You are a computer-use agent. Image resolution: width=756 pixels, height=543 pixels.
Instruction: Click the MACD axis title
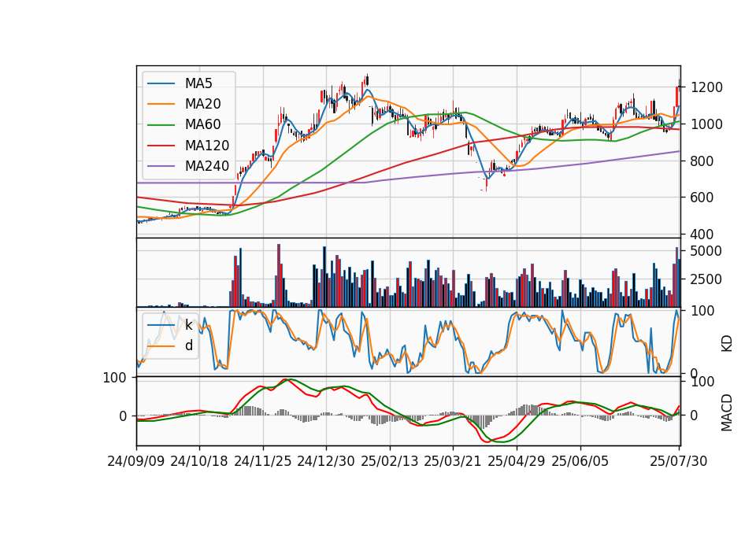coord(727,412)
